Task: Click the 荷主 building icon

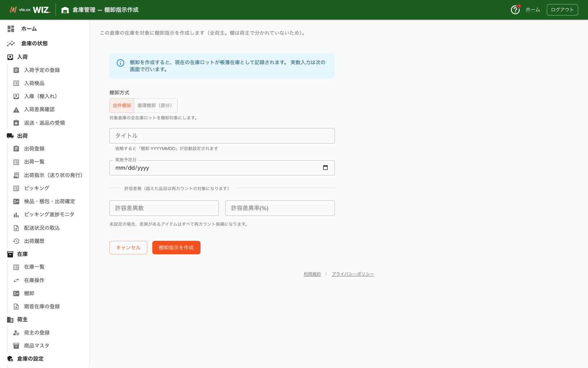Action: click(x=10, y=320)
